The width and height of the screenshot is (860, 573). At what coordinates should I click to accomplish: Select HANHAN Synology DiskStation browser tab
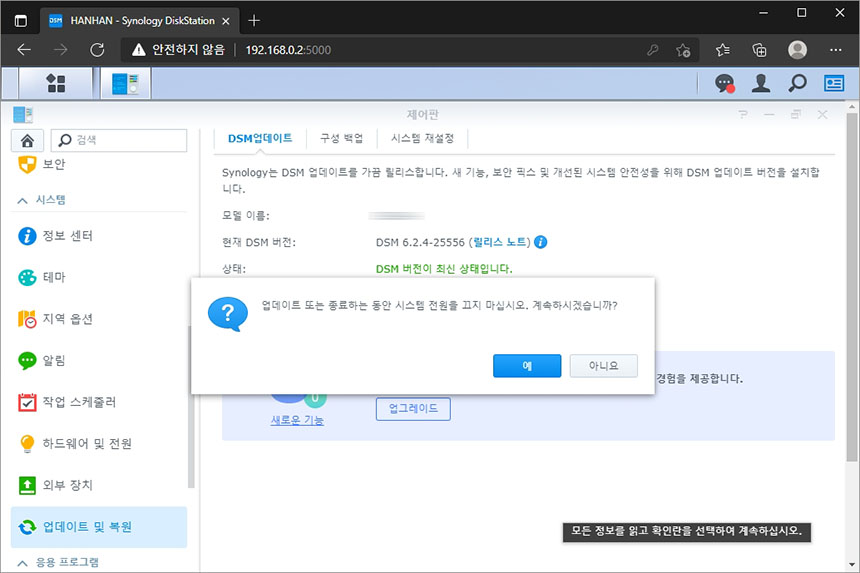(140, 21)
